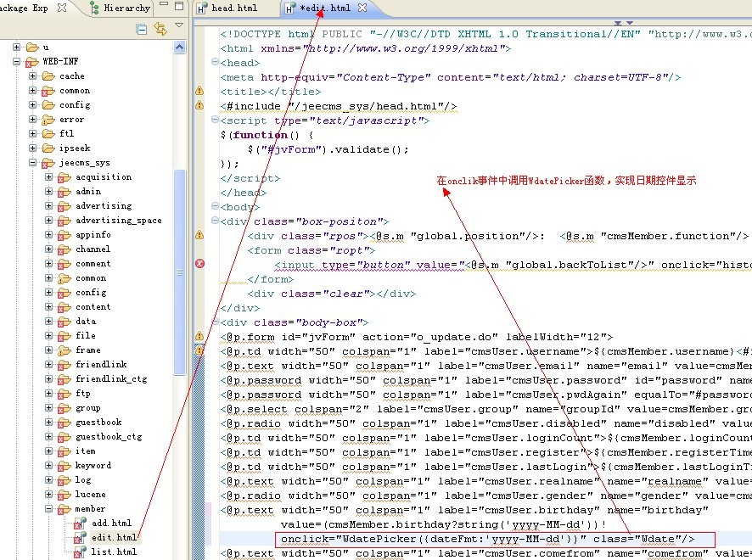Viewport: 752px width, 560px height.
Task: Open edit.html file icon in member
Action: (80, 537)
